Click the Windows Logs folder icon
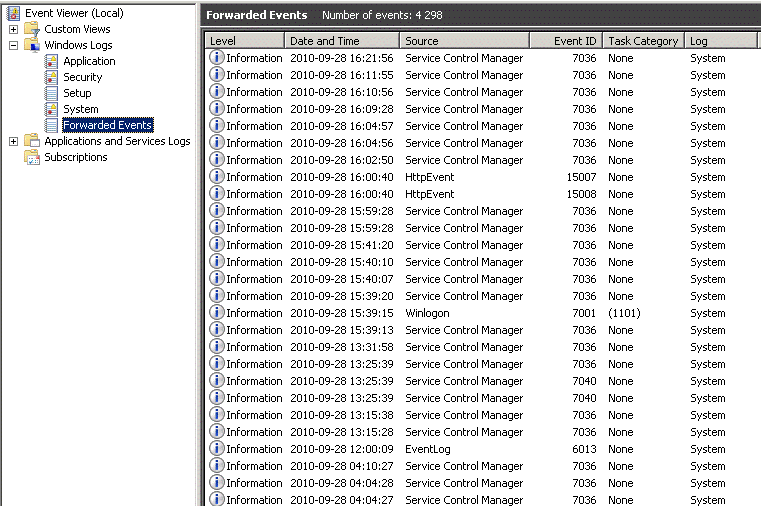This screenshot has width=761, height=506. [x=32, y=45]
